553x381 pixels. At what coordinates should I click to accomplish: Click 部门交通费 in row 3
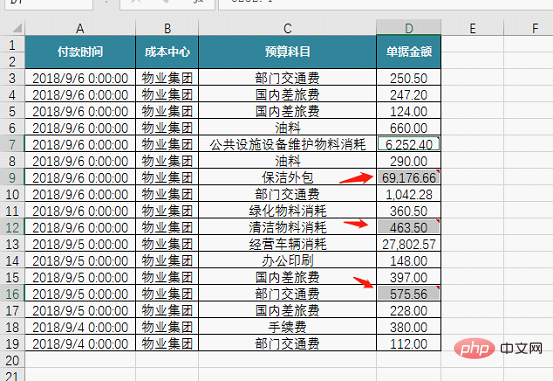[x=287, y=78]
